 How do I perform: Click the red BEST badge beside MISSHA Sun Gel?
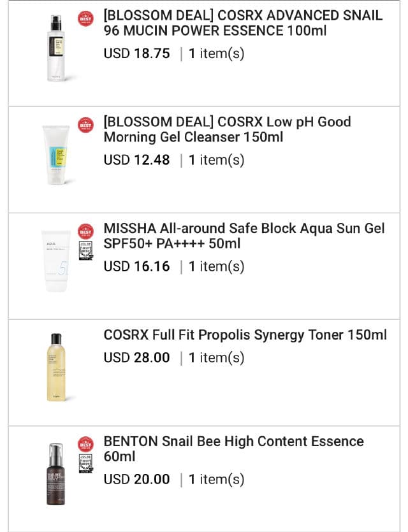(x=85, y=231)
